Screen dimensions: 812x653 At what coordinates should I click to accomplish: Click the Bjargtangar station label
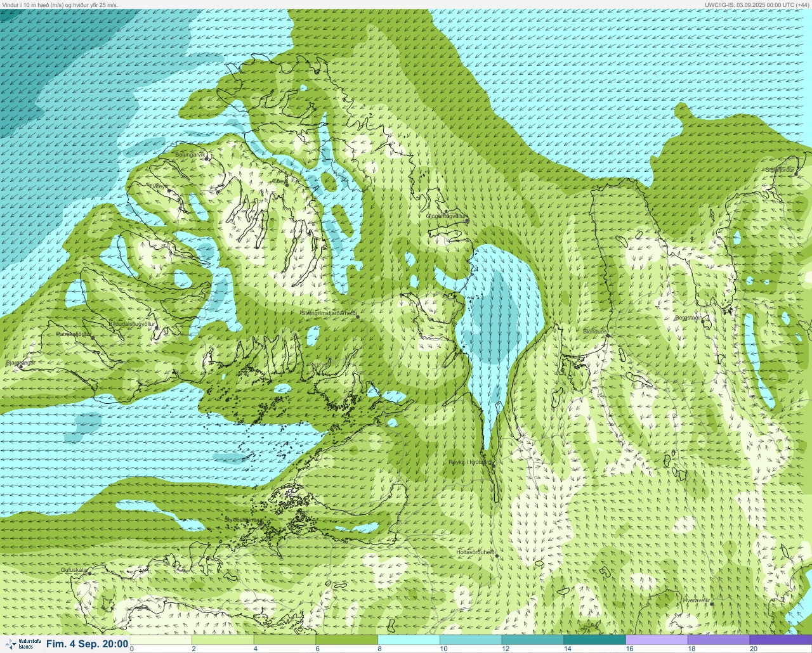pyautogui.click(x=20, y=363)
